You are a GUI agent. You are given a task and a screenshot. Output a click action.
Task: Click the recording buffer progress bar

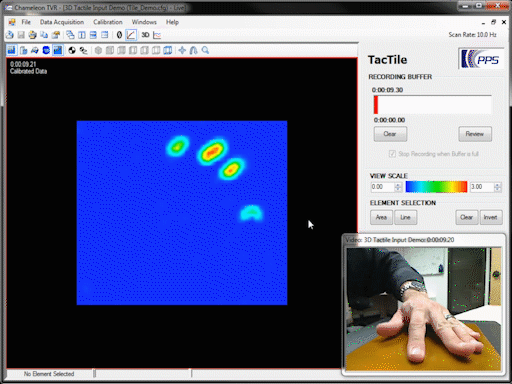tap(433, 105)
